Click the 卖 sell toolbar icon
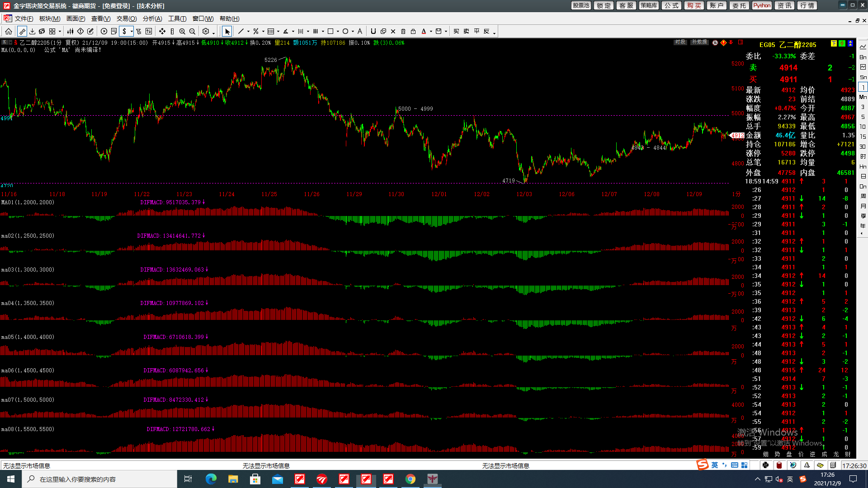The width and height of the screenshot is (868, 488). click(466, 31)
